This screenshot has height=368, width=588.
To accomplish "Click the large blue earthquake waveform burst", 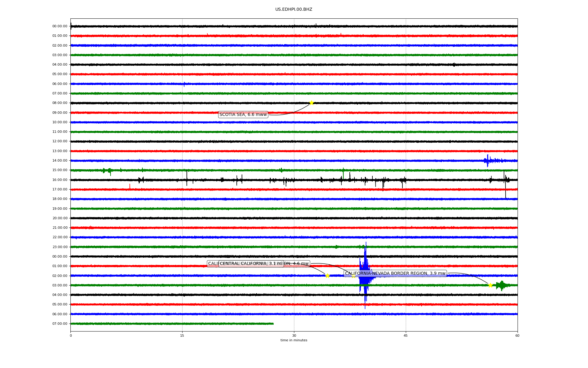I will pyautogui.click(x=365, y=275).
